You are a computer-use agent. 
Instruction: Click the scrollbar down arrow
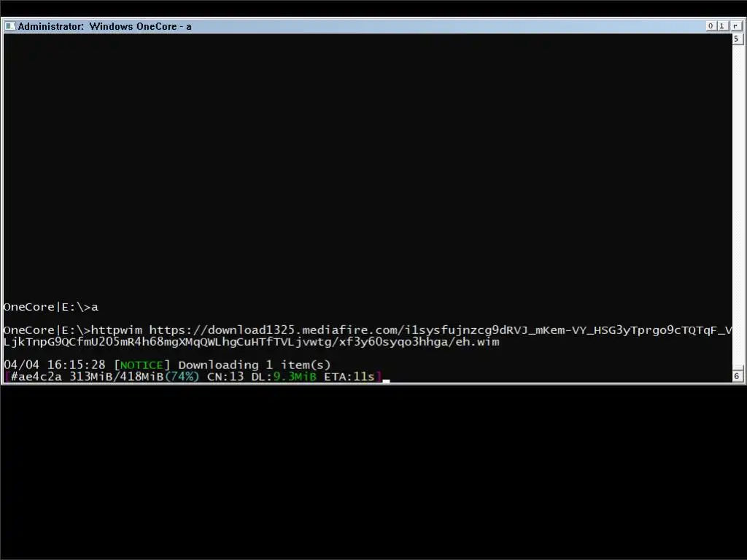coord(737,376)
